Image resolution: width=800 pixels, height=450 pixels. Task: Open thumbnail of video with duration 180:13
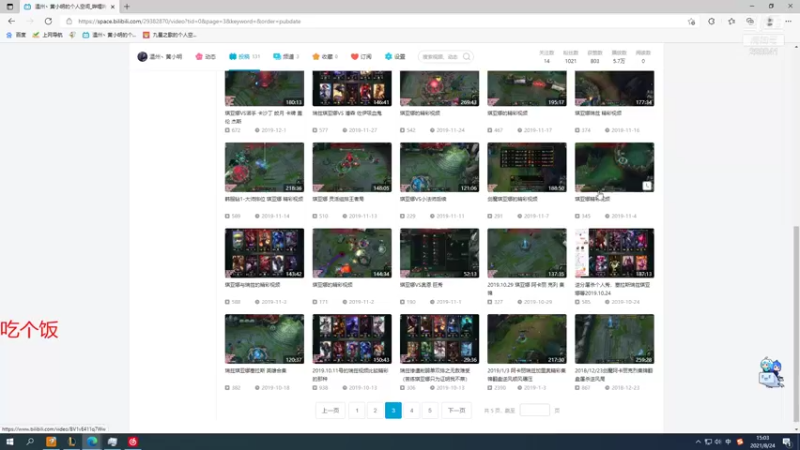click(x=264, y=89)
